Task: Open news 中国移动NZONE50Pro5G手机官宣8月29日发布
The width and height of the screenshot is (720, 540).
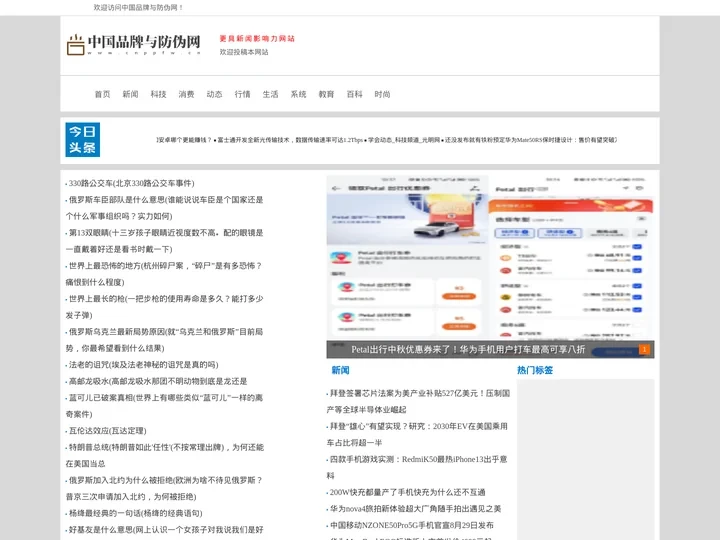Action: click(412, 526)
